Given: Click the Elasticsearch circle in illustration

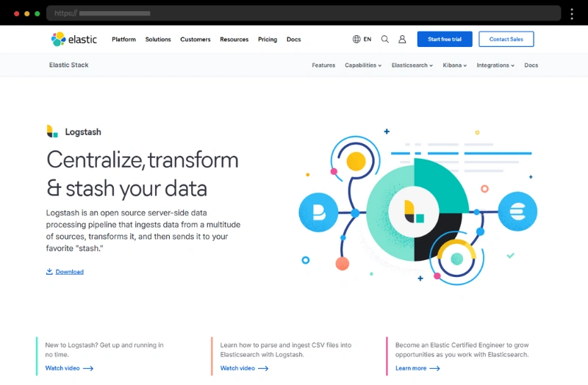Looking at the screenshot, I should pyautogui.click(x=517, y=212).
